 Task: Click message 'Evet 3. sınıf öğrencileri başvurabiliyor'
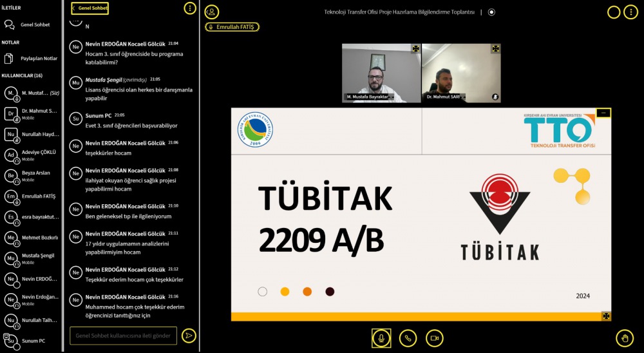pyautogui.click(x=131, y=126)
